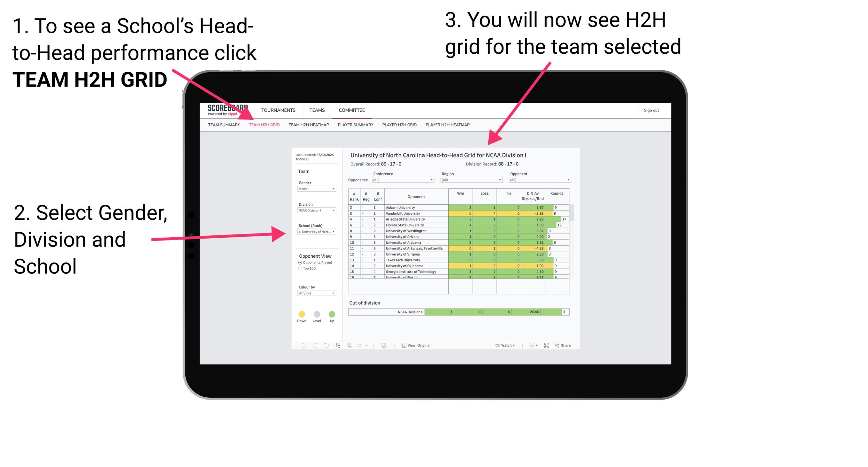
Task: Click the fullscreen expand icon
Action: [545, 345]
